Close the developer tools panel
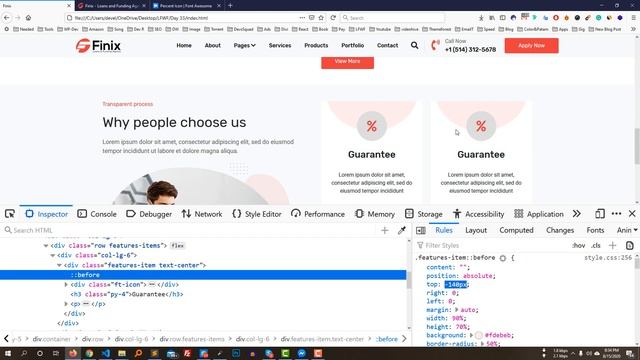 [x=632, y=214]
